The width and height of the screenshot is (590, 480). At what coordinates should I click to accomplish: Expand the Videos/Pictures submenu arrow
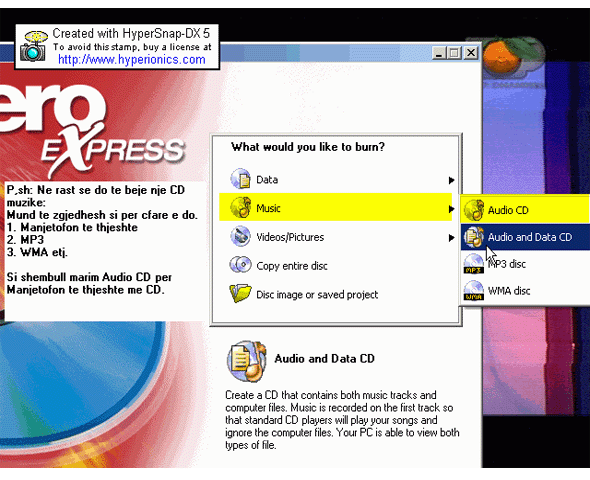click(x=451, y=238)
